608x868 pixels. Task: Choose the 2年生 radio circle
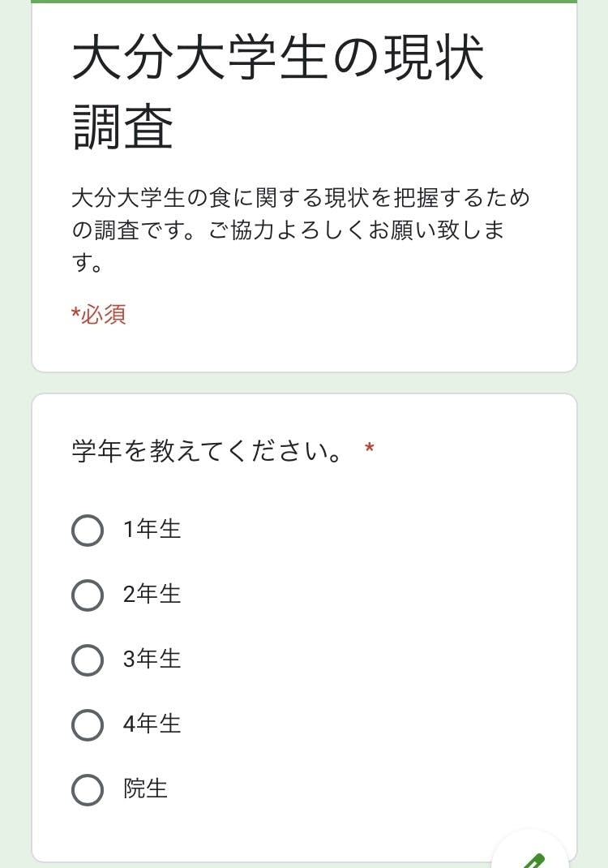point(88,595)
